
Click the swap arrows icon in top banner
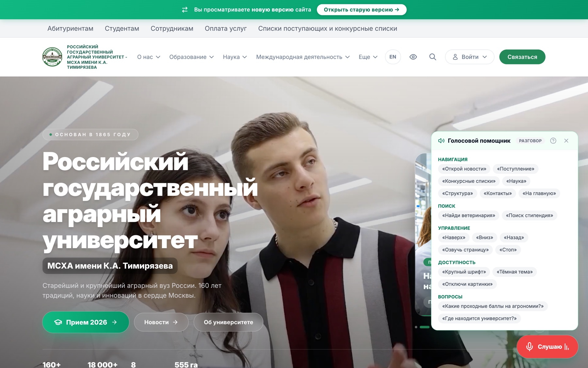(x=185, y=10)
